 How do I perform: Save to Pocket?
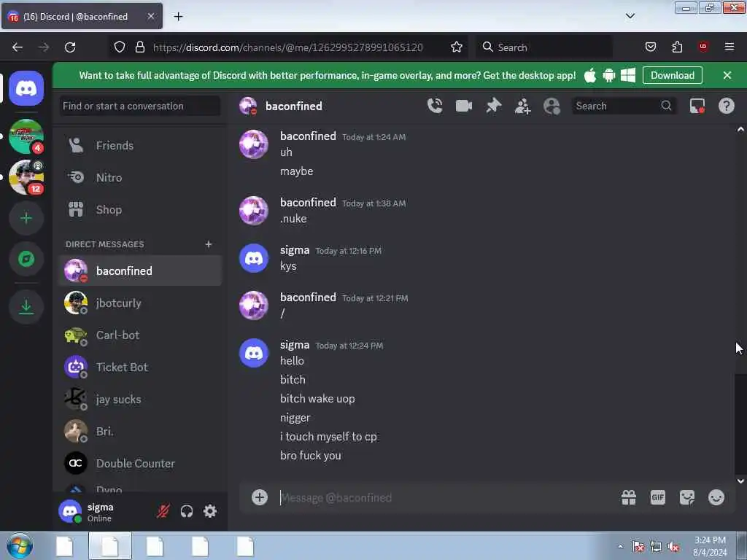point(650,47)
